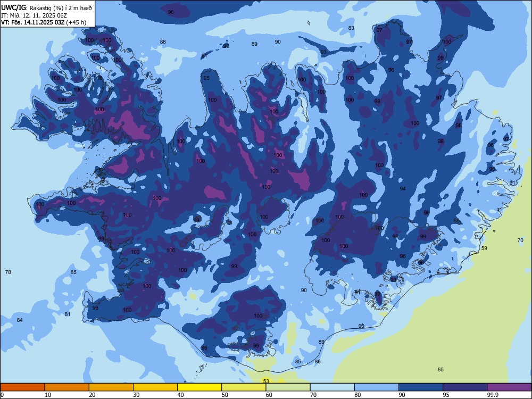Click the humidity value '81' on the map
Screen dimensions: 532x399
[68, 314]
